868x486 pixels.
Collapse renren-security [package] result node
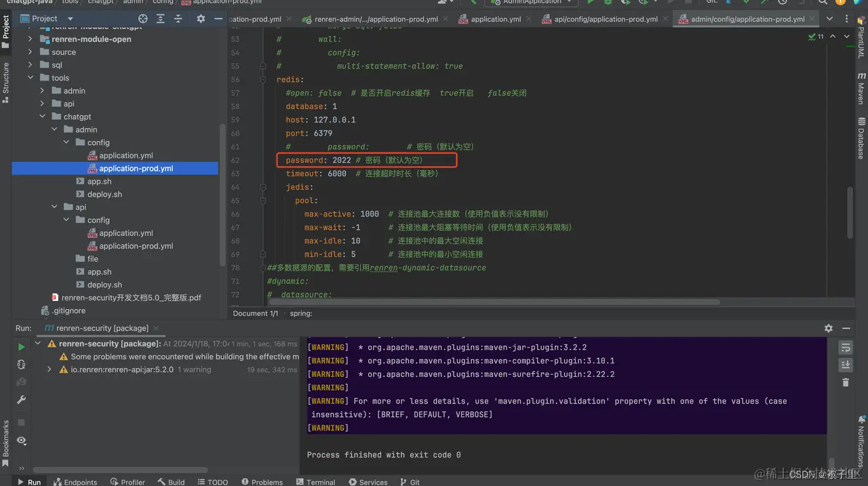[x=38, y=344]
